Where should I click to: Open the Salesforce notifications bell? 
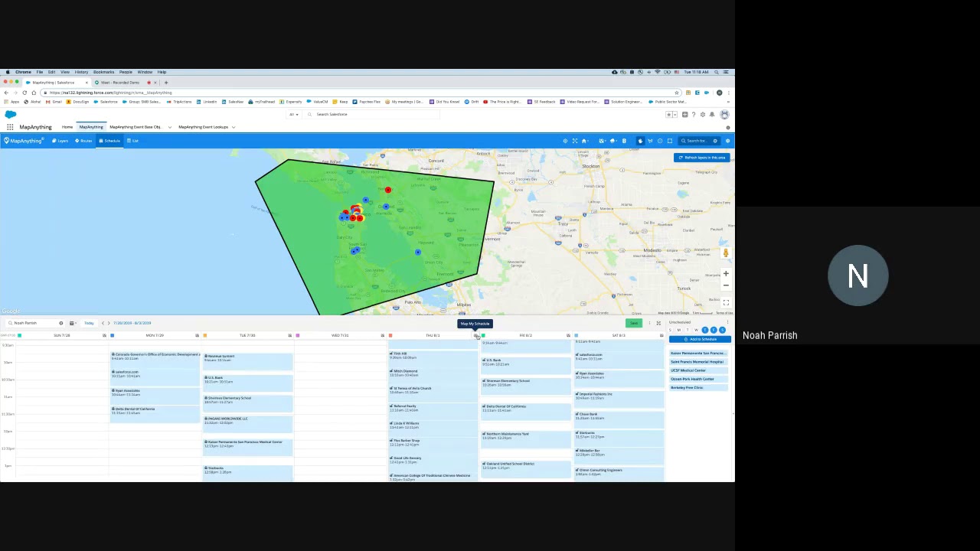point(712,115)
